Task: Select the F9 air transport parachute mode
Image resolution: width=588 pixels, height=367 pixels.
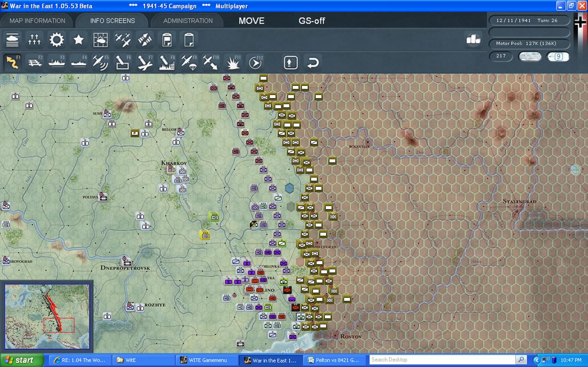Action: [x=189, y=62]
